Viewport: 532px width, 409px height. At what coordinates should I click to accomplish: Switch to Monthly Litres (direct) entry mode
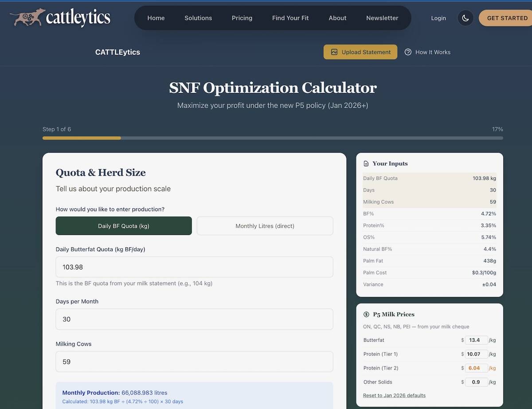[x=265, y=226]
